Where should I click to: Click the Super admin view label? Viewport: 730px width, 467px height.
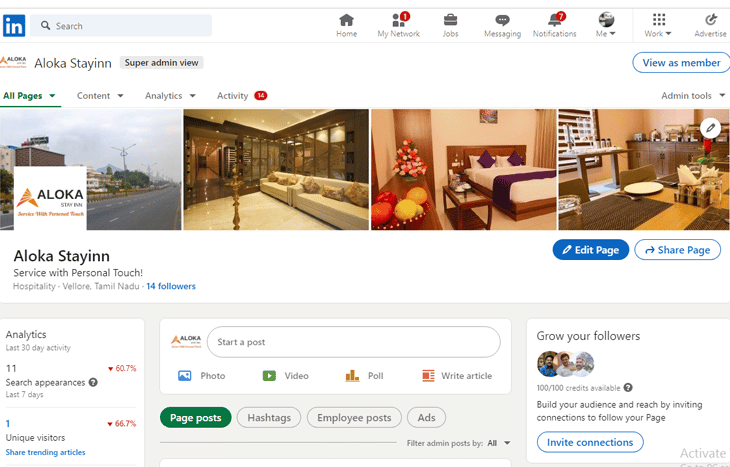point(162,62)
